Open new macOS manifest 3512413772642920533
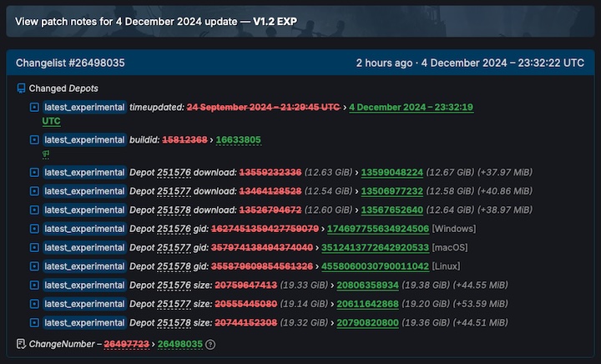The height and width of the screenshot is (364, 601). pos(375,248)
